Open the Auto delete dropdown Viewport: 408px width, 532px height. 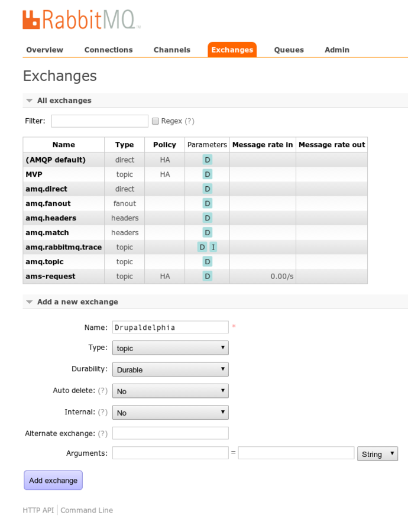[170, 391]
